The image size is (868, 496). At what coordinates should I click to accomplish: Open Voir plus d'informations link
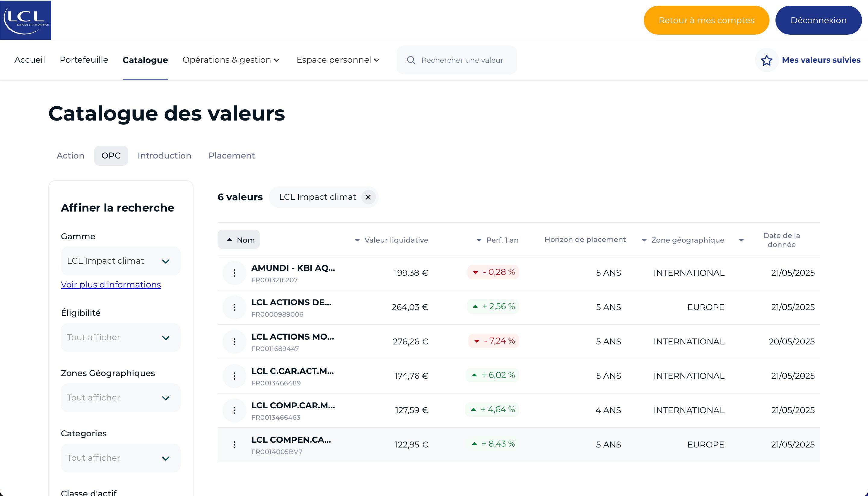point(111,284)
